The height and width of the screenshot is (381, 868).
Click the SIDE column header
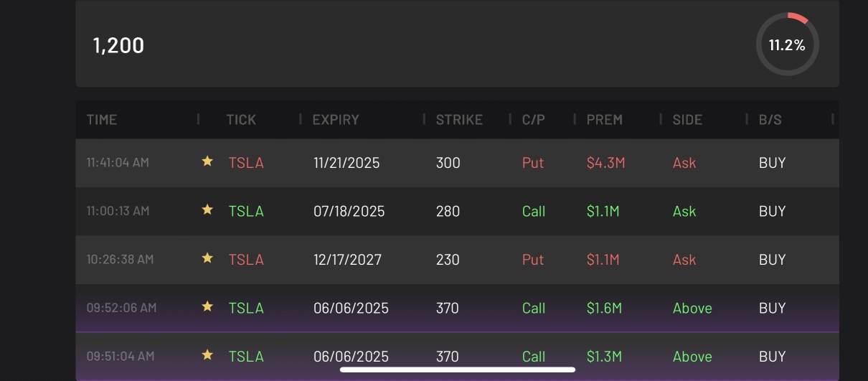[x=687, y=120]
